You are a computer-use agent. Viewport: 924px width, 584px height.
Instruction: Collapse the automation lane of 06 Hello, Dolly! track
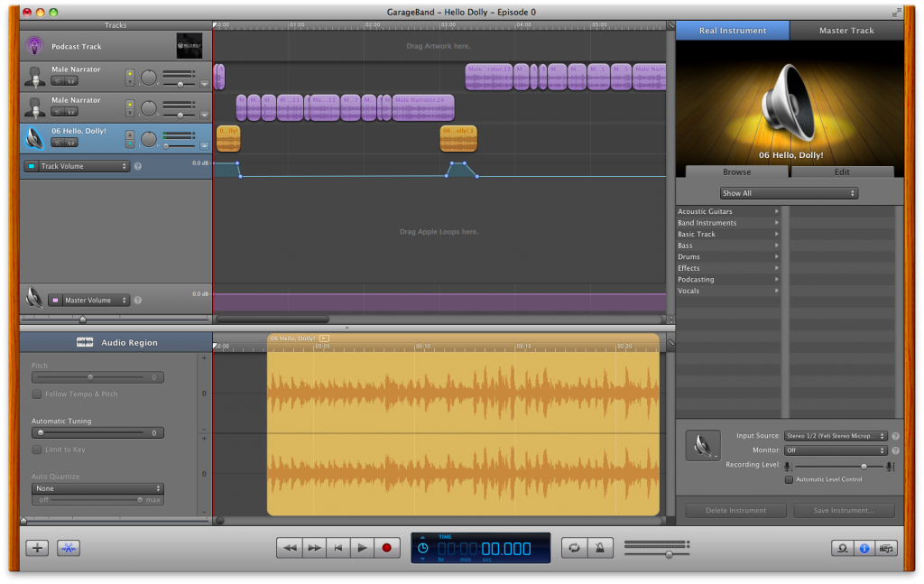coord(205,145)
